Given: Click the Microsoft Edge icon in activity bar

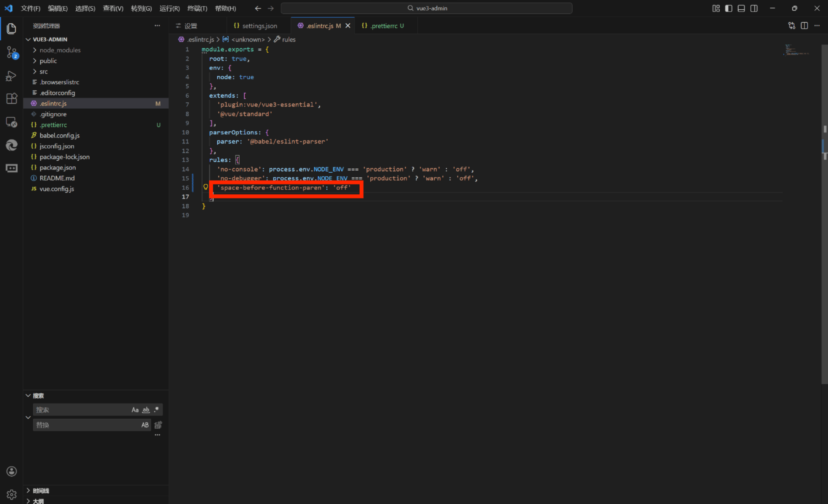Looking at the screenshot, I should coord(11,145).
